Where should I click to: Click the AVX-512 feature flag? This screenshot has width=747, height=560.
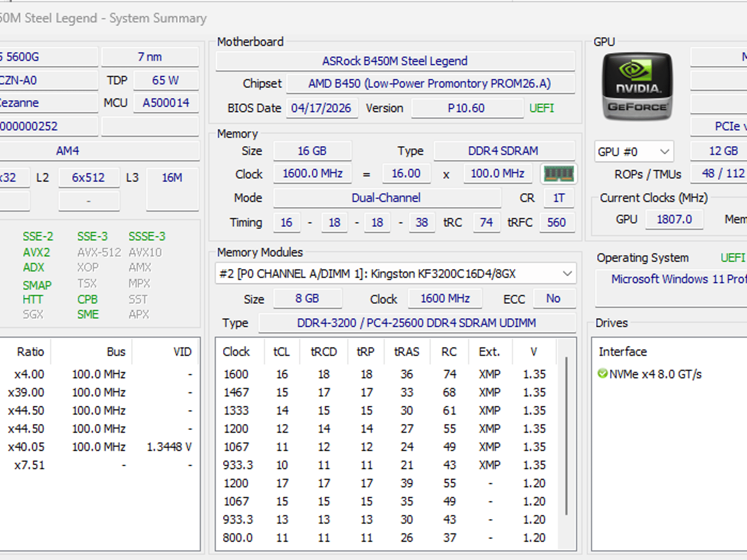(x=99, y=252)
